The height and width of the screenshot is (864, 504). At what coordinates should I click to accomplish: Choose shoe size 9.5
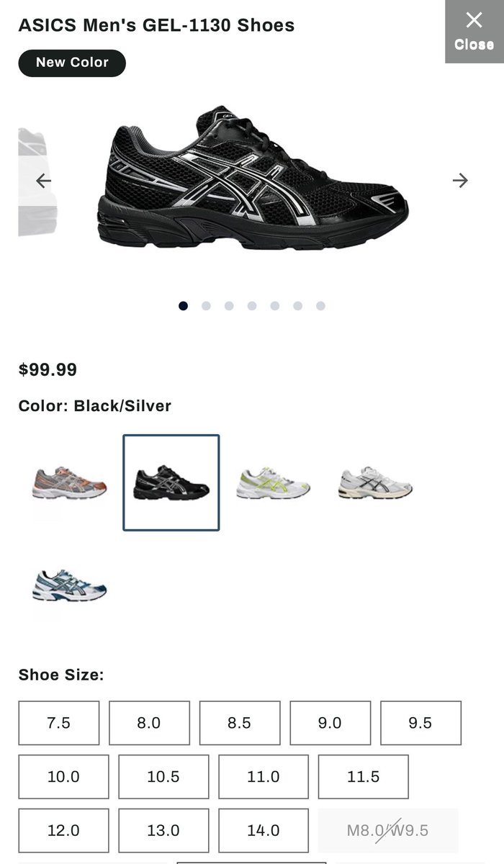point(420,723)
